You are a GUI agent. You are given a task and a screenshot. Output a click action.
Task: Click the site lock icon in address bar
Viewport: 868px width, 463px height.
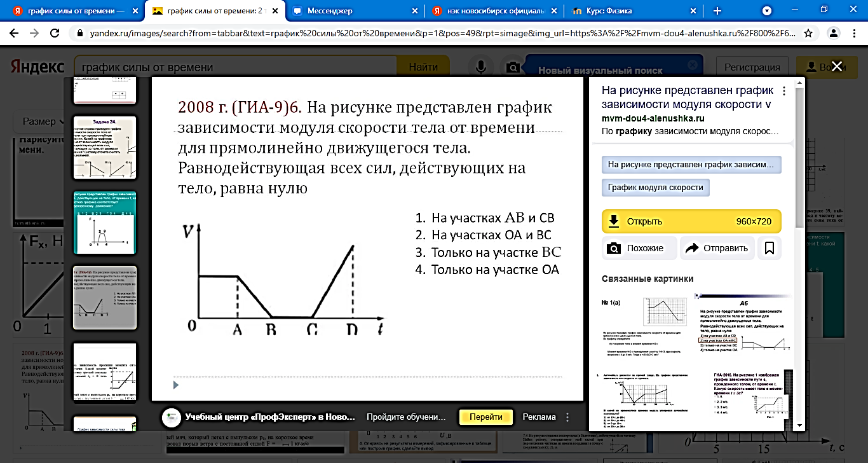pos(80,33)
